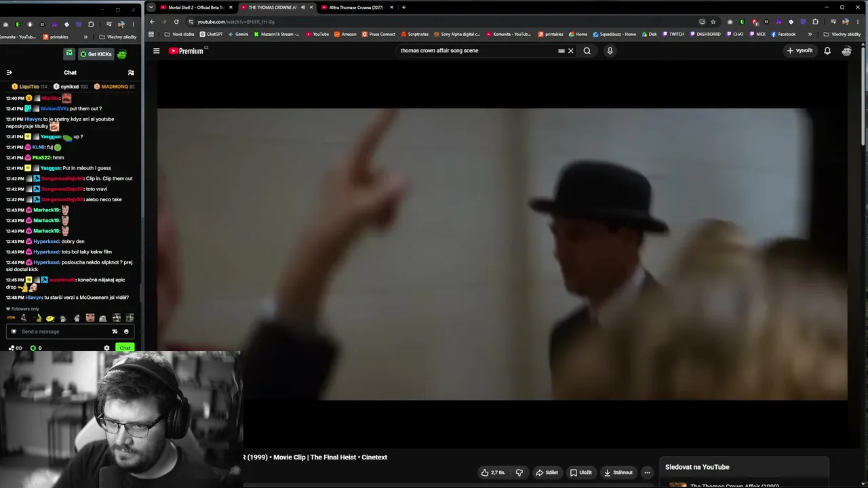Screen dimensions: 868x488
Task: Run the YouTube search with magnifier button
Action: (587, 51)
